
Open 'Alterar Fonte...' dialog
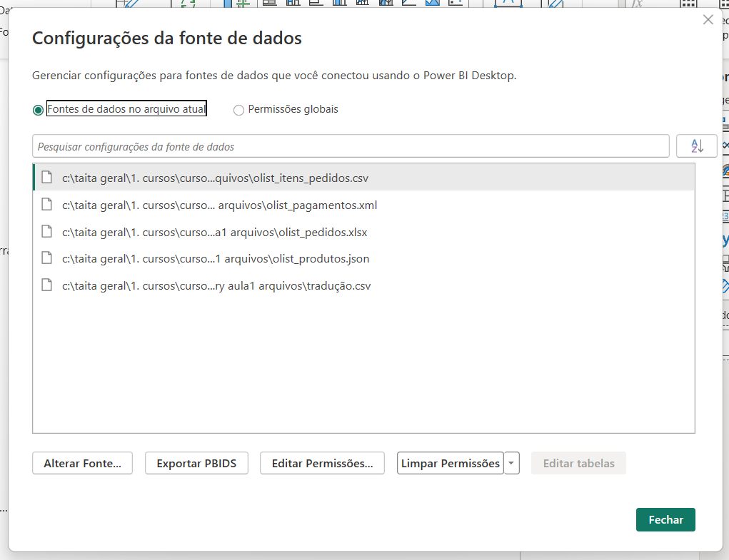(82, 463)
